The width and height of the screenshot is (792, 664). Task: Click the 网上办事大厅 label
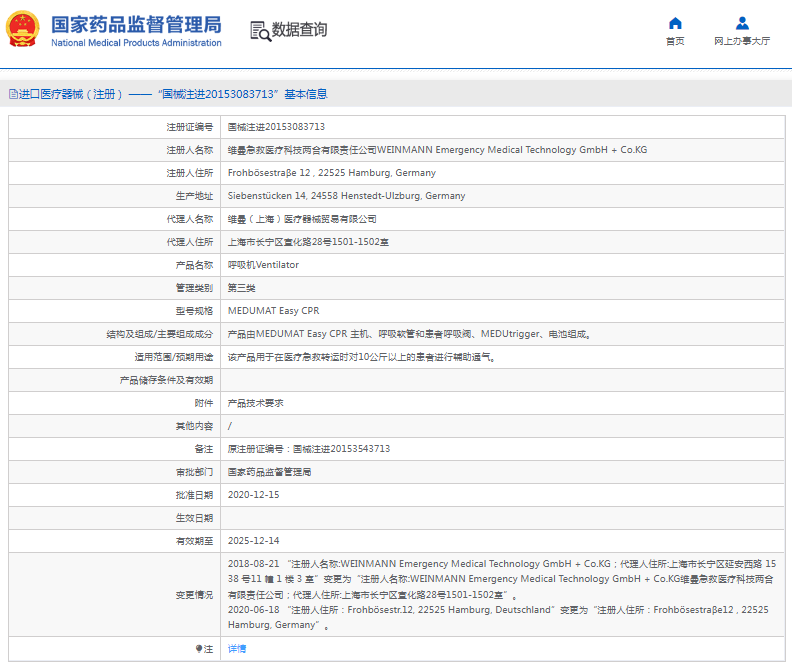coord(742,41)
